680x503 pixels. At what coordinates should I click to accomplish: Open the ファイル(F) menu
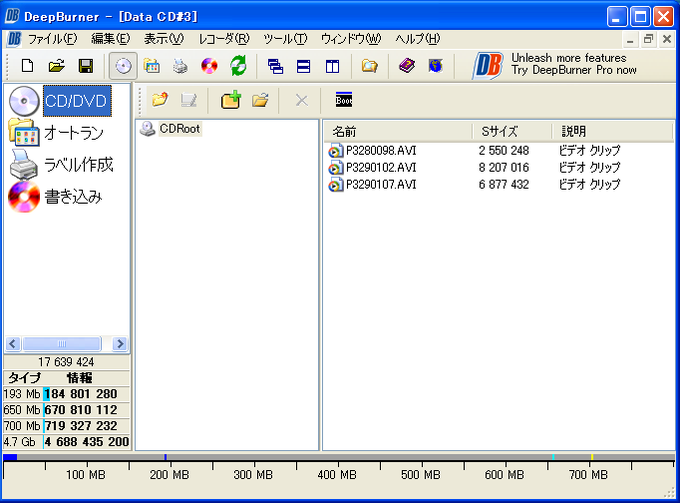click(x=52, y=39)
